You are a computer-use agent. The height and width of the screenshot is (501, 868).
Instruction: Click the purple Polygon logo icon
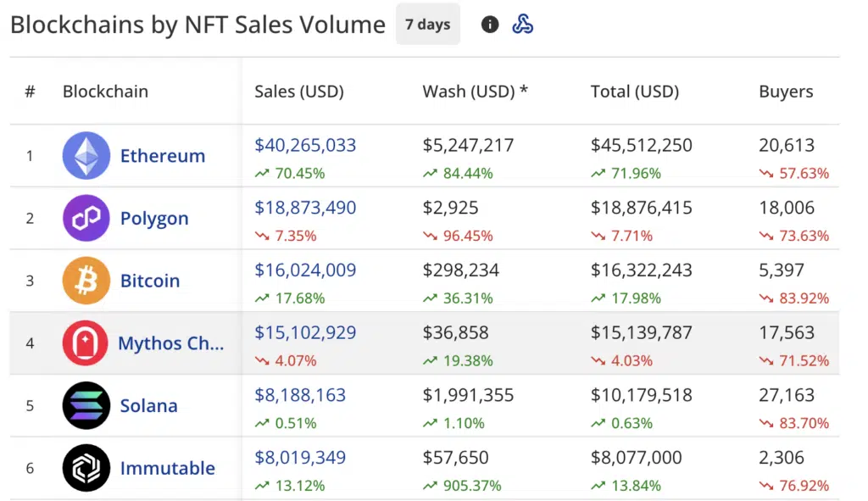pos(86,219)
